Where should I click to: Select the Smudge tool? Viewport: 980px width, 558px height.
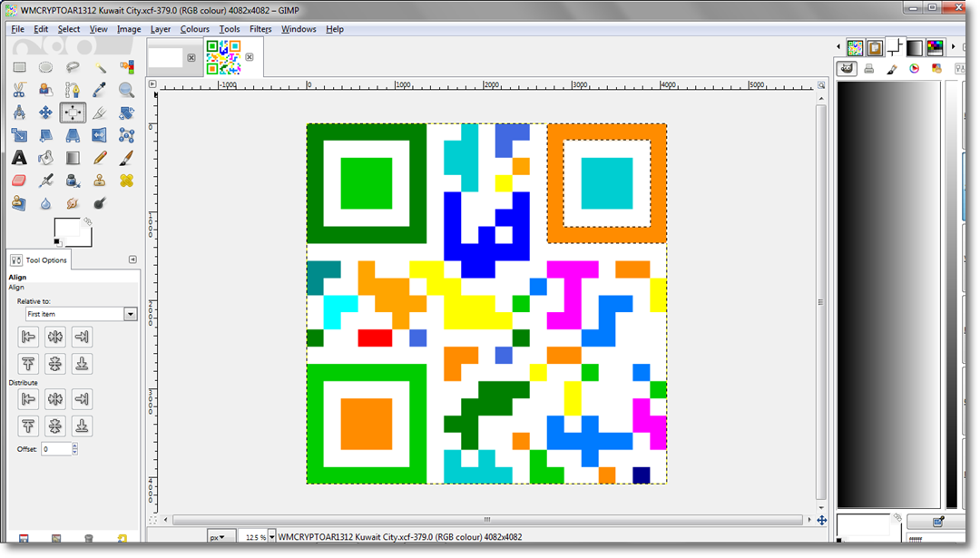(x=73, y=203)
